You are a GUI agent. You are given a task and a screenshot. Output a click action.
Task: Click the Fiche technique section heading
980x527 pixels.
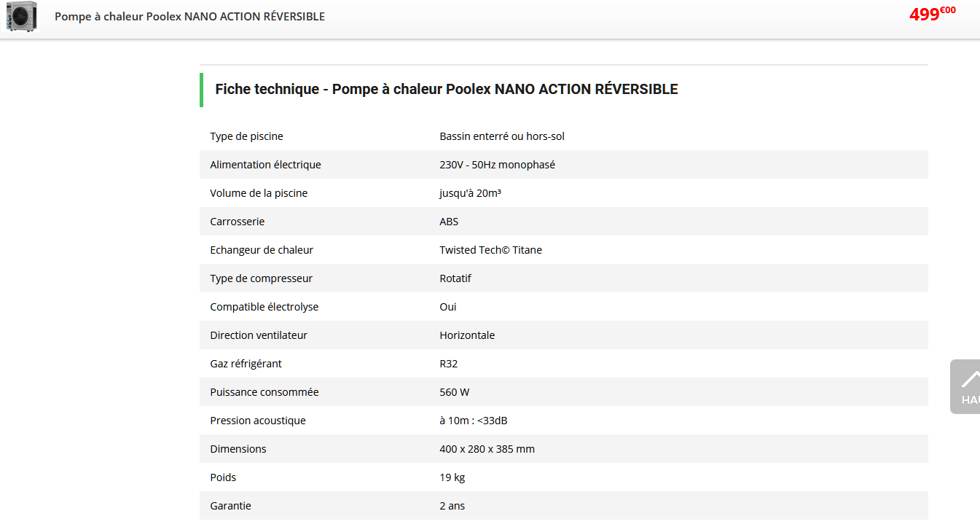pyautogui.click(x=446, y=89)
